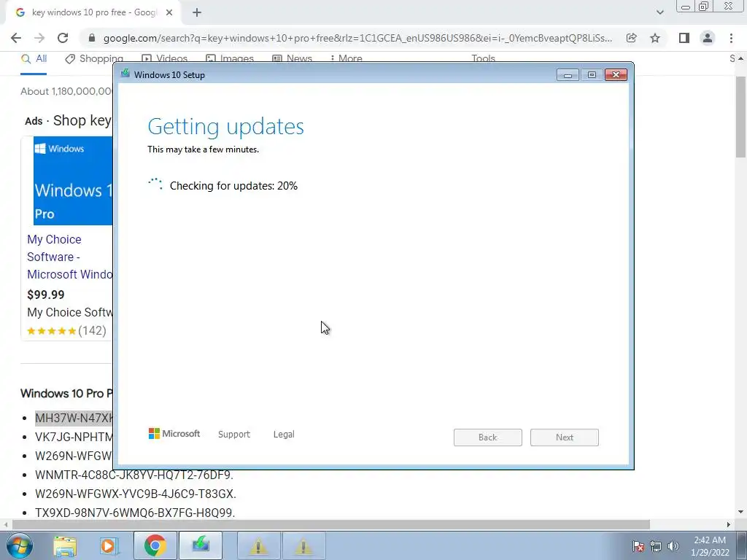
Task: Click the VK7JG-NPHTM key text
Action: point(74,437)
